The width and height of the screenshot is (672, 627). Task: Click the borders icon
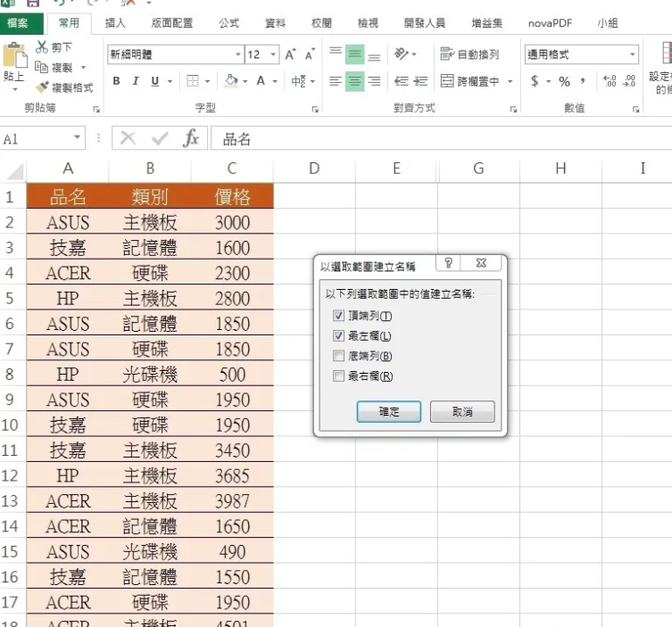coord(193,80)
